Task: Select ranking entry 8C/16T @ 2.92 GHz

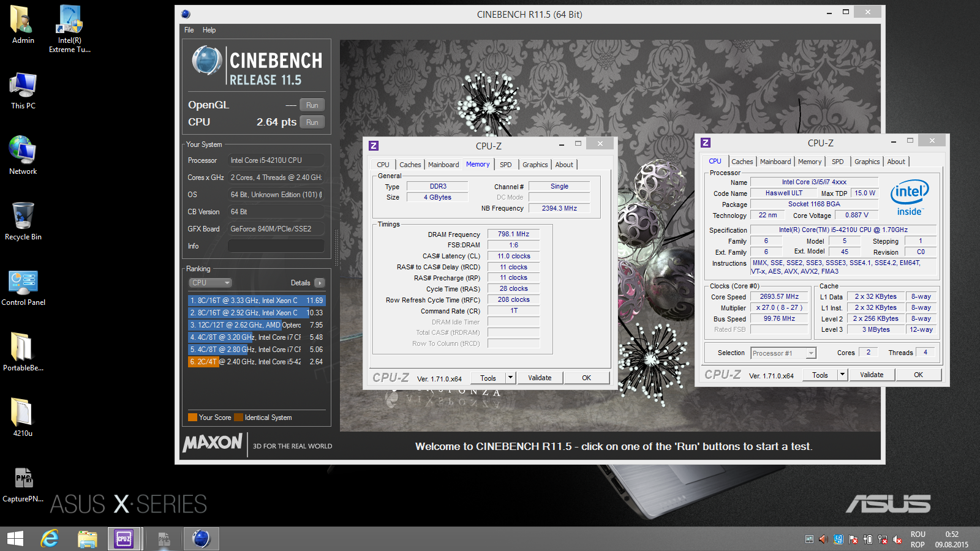Action: pyautogui.click(x=257, y=313)
